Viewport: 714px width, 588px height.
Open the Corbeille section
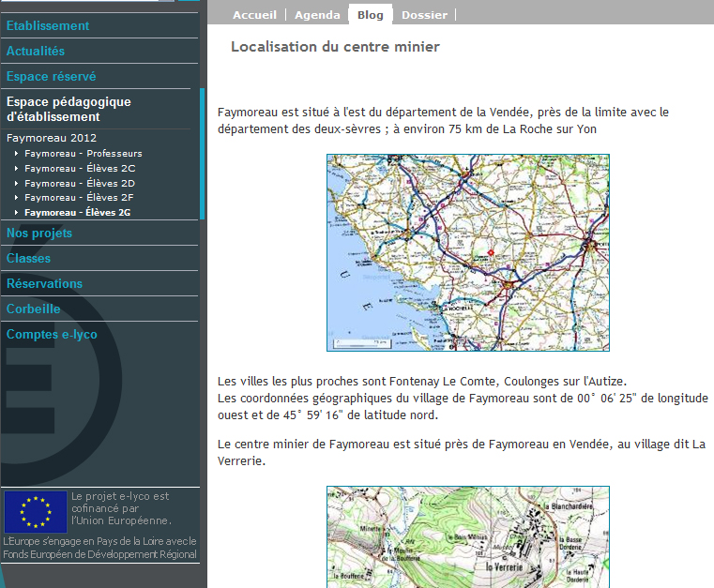33,309
